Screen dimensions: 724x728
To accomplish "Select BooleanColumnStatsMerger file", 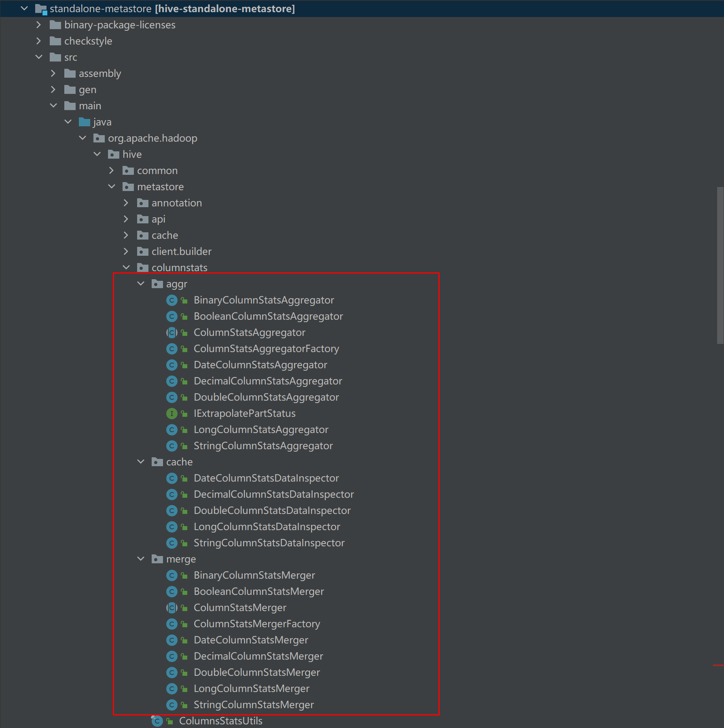I will coord(259,592).
